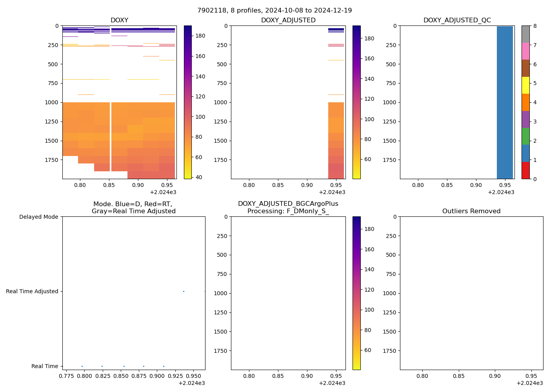
Task: Select the pink segment of QC colorbar
Action: tap(525, 51)
